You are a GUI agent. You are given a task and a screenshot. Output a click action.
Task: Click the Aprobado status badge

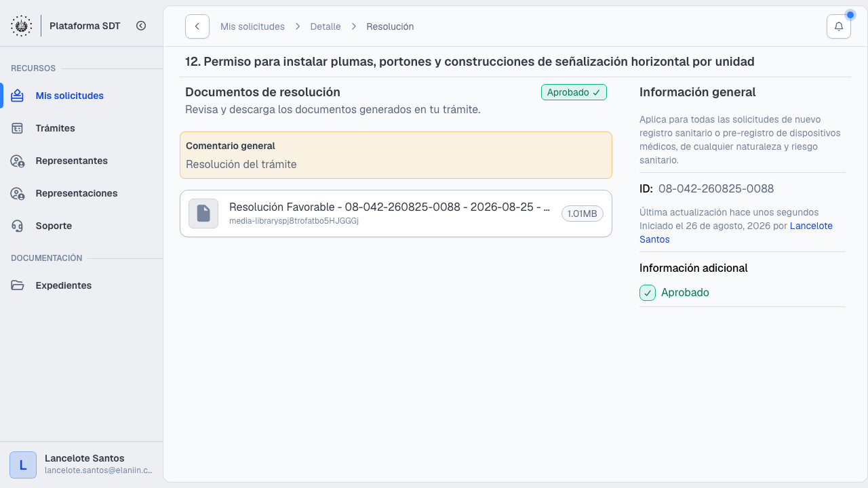pos(574,92)
